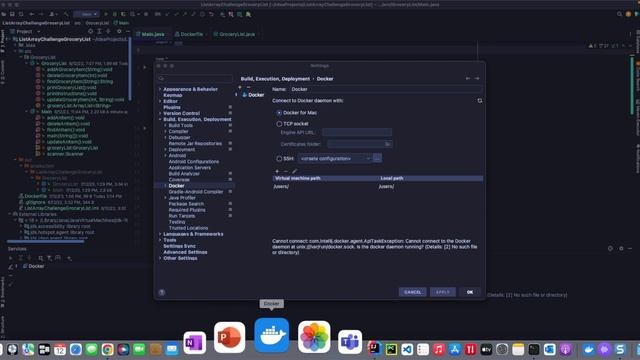Navigate back with settings back arrow
This screenshot has width=640, height=360.
pyautogui.click(x=468, y=78)
